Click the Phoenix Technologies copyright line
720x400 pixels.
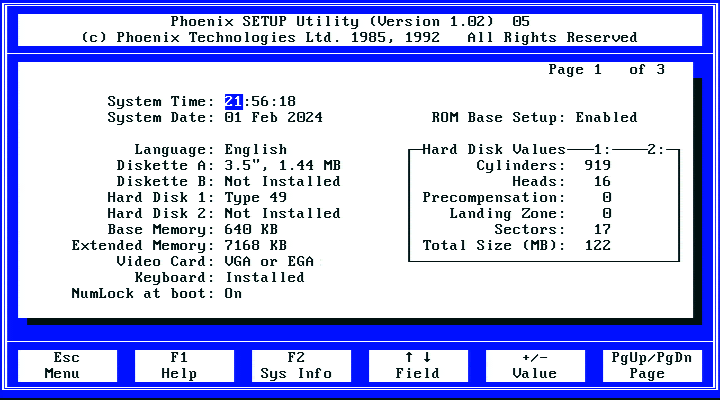pyautogui.click(x=360, y=38)
